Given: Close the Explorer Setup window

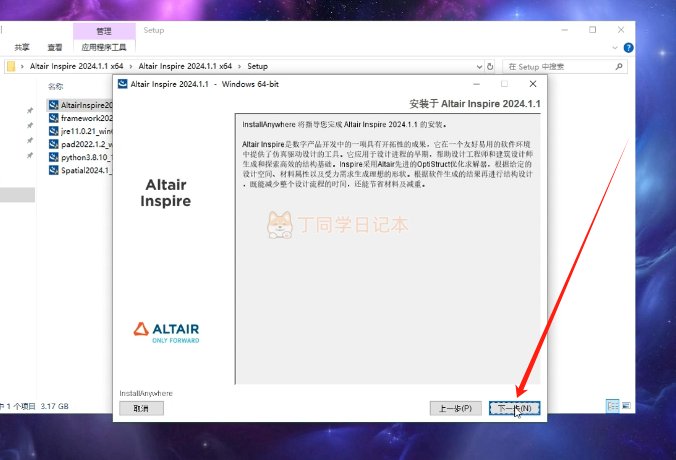Looking at the screenshot, I should pyautogui.click(x=621, y=30).
